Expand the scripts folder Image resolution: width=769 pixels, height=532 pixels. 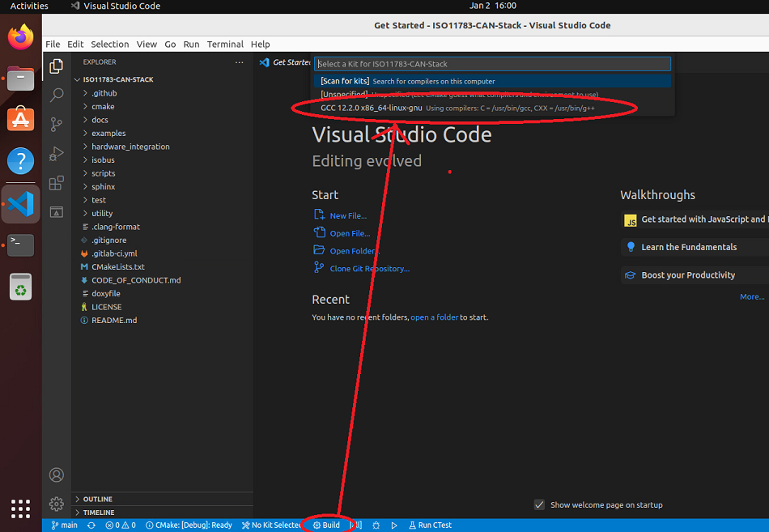(x=104, y=173)
